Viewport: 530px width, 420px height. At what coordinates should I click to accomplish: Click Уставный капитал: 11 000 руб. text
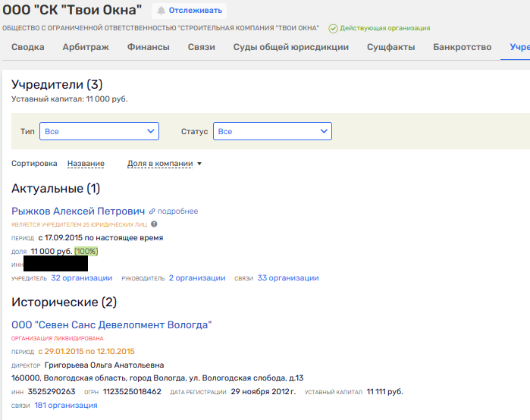tap(70, 99)
